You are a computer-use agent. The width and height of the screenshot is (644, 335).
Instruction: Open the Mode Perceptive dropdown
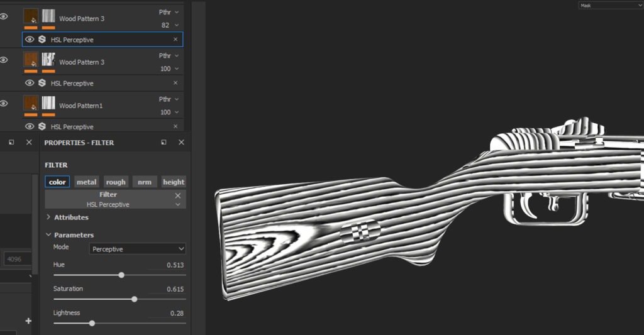[138, 249]
